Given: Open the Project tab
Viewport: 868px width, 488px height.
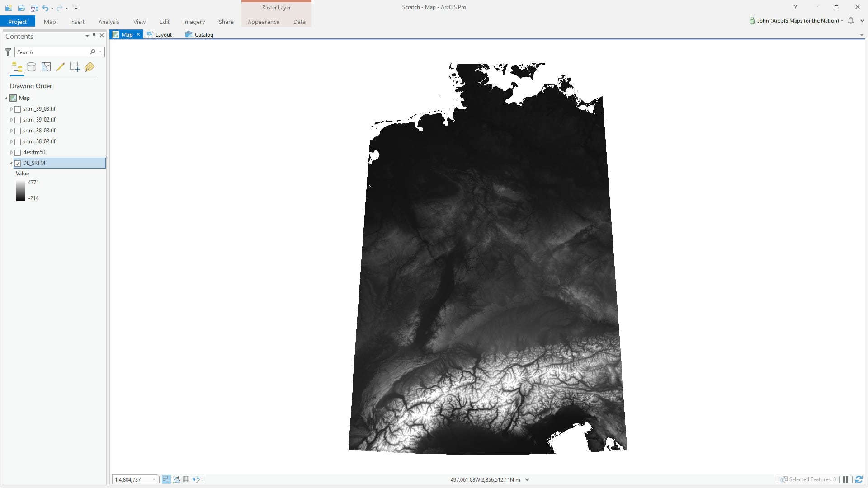Looking at the screenshot, I should point(18,22).
